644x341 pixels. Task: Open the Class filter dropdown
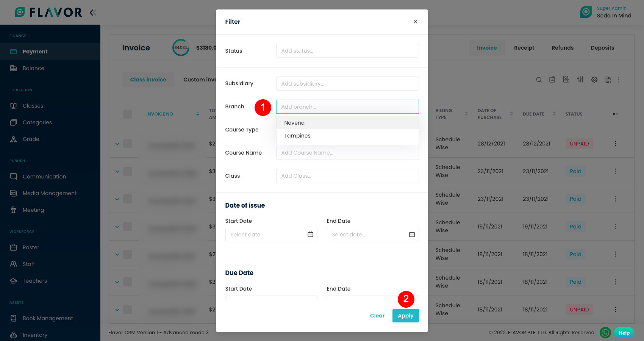click(347, 176)
